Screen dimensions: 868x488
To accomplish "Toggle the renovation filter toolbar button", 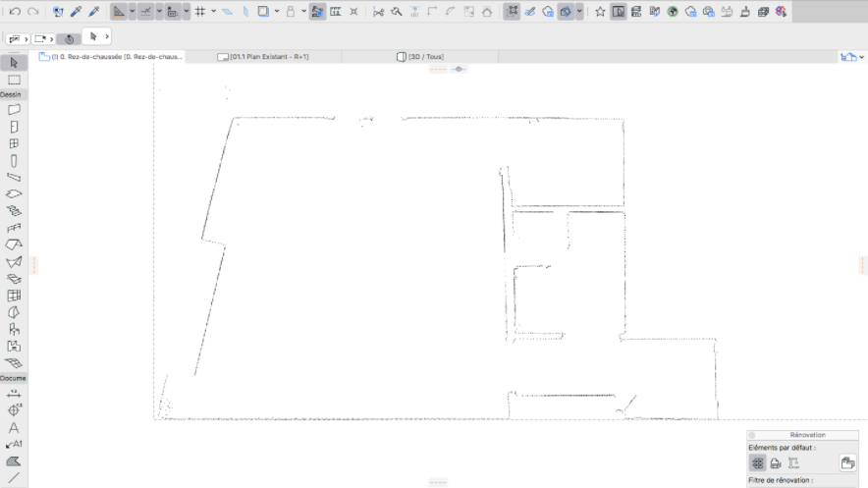I will point(566,12).
